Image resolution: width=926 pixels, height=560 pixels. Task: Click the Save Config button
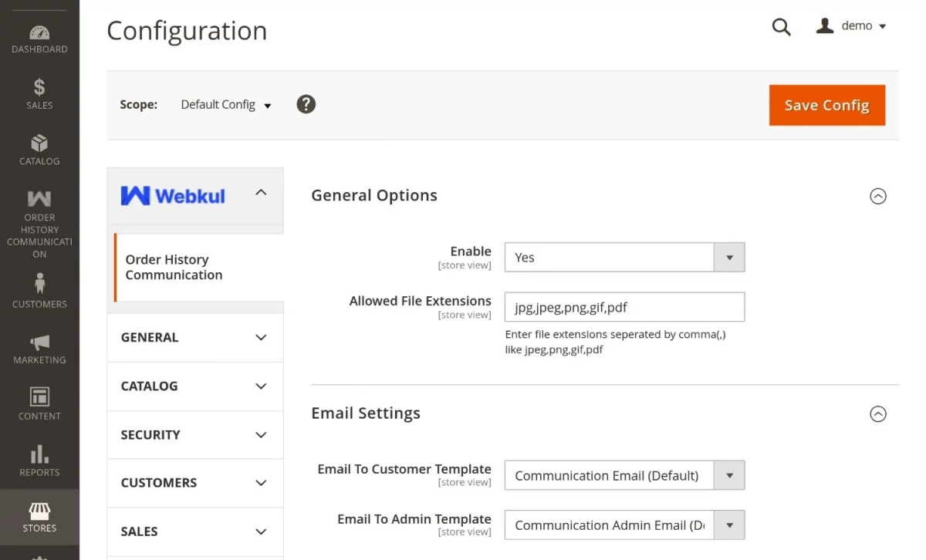[x=826, y=105]
